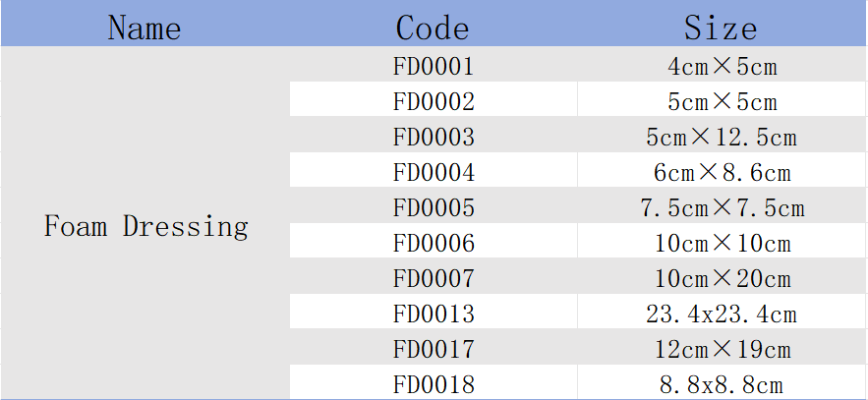Select the Name column header
This screenshot has width=868, height=400.
pyautogui.click(x=145, y=24)
